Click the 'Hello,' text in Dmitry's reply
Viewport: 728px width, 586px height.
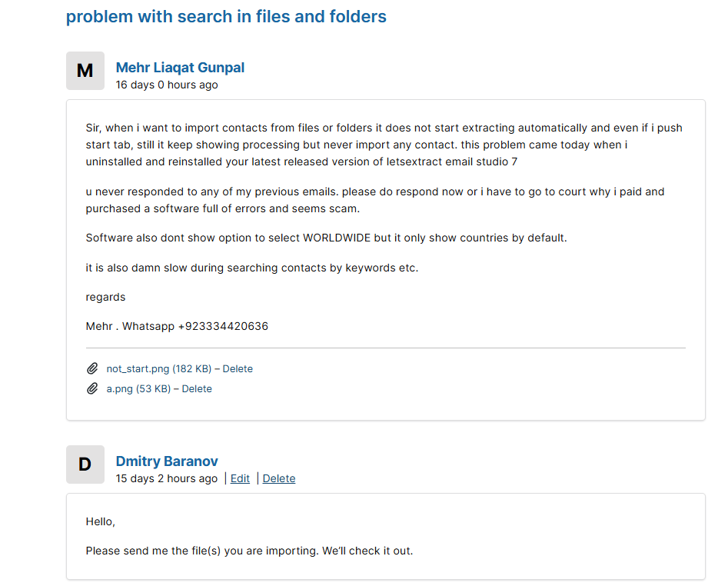click(100, 521)
